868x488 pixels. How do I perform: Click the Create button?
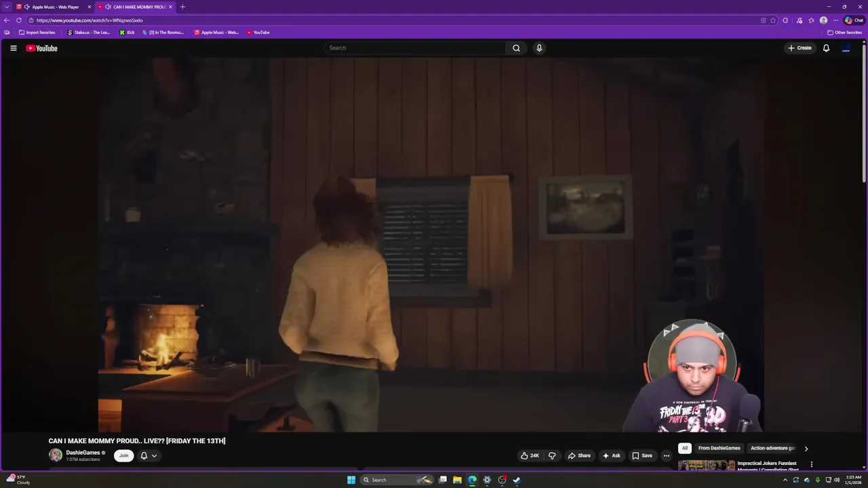click(x=800, y=48)
